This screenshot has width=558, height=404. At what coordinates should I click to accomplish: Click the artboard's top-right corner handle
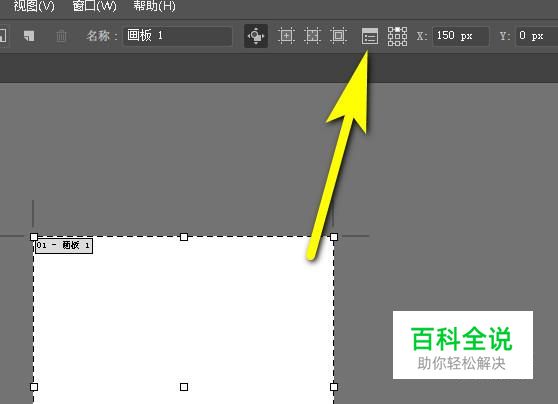(334, 237)
